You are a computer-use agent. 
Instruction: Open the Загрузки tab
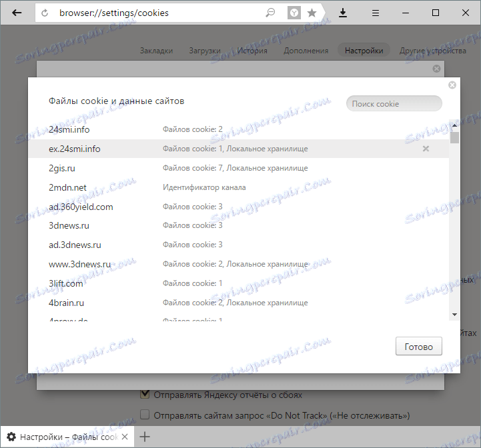click(x=205, y=51)
